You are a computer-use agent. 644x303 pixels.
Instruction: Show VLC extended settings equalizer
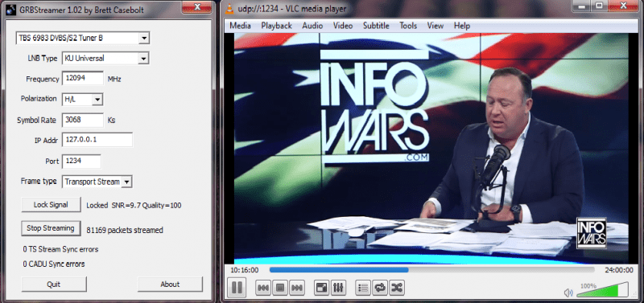point(338,288)
